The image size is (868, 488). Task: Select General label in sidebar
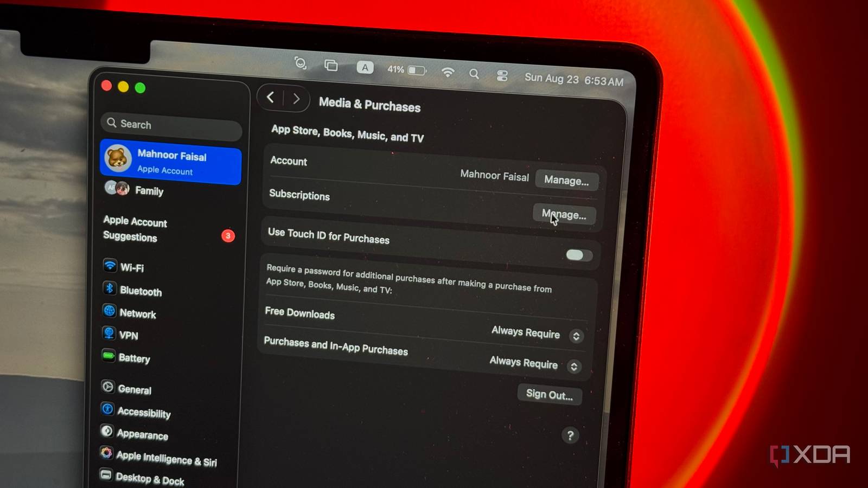pos(135,390)
